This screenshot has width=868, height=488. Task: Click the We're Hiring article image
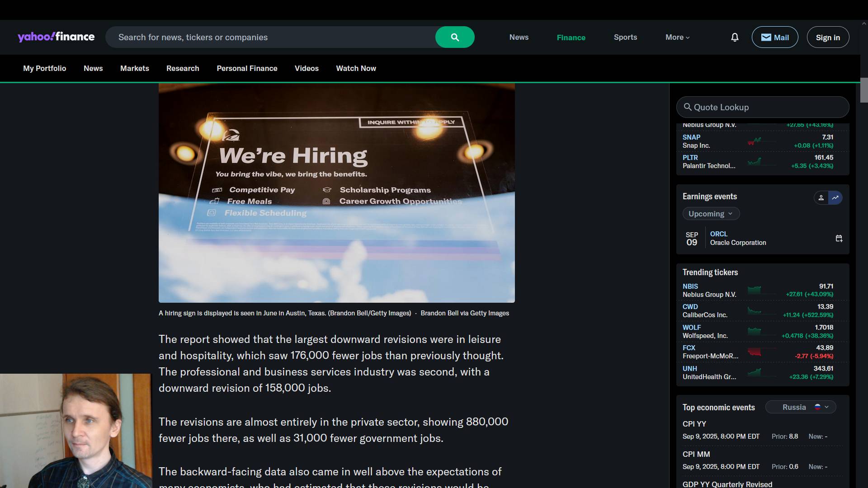[x=336, y=193]
